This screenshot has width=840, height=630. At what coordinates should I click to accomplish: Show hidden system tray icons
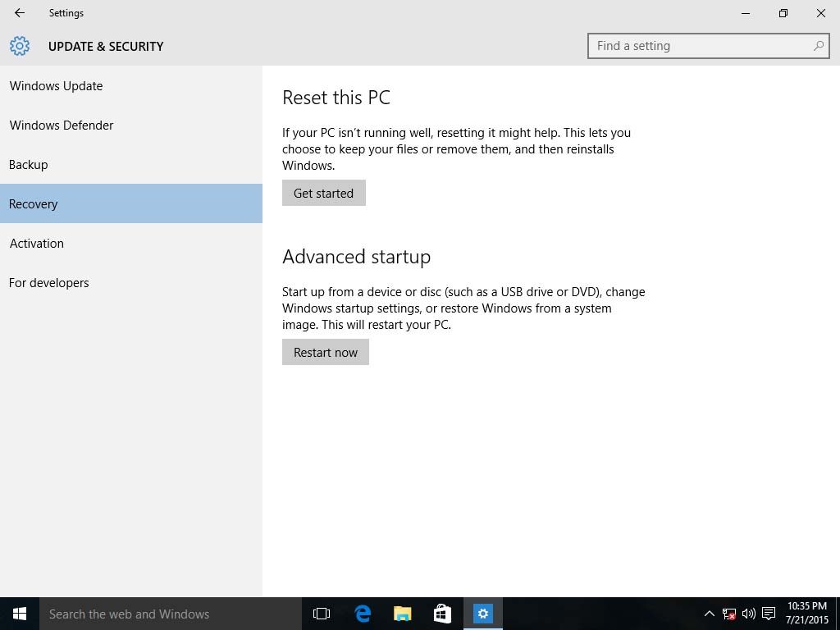710,614
